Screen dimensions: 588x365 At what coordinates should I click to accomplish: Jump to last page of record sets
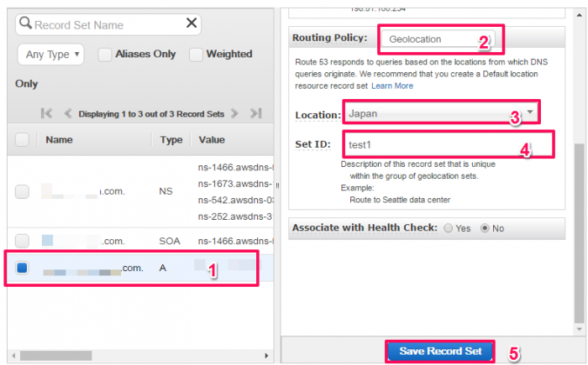tap(256, 113)
